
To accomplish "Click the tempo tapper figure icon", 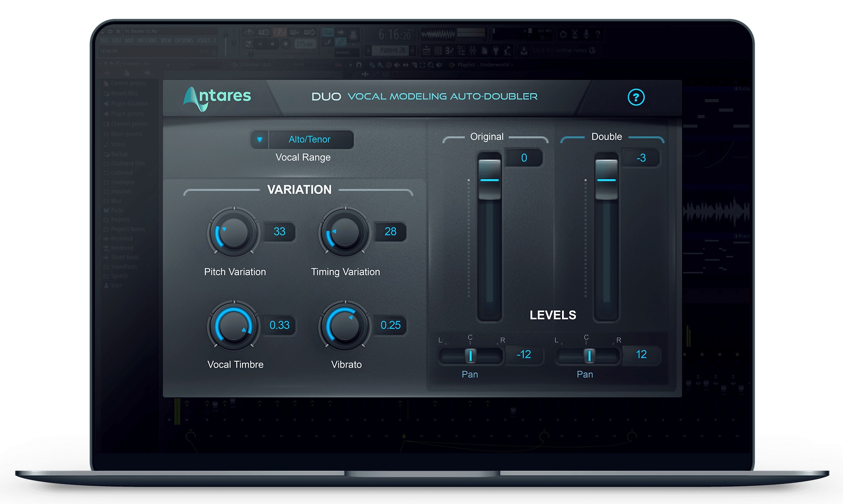I will 507,51.
